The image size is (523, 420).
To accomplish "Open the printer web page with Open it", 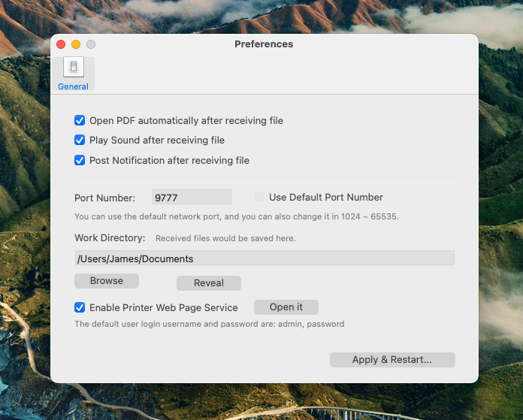I will pyautogui.click(x=286, y=307).
